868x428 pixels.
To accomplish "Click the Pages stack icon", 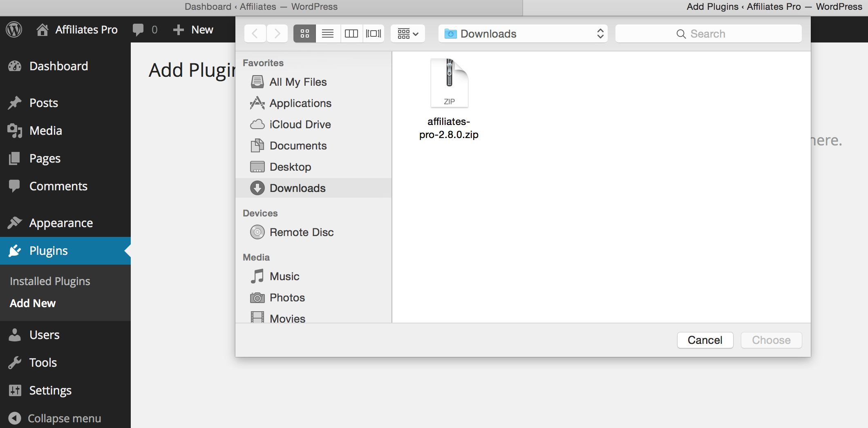I will click(15, 158).
